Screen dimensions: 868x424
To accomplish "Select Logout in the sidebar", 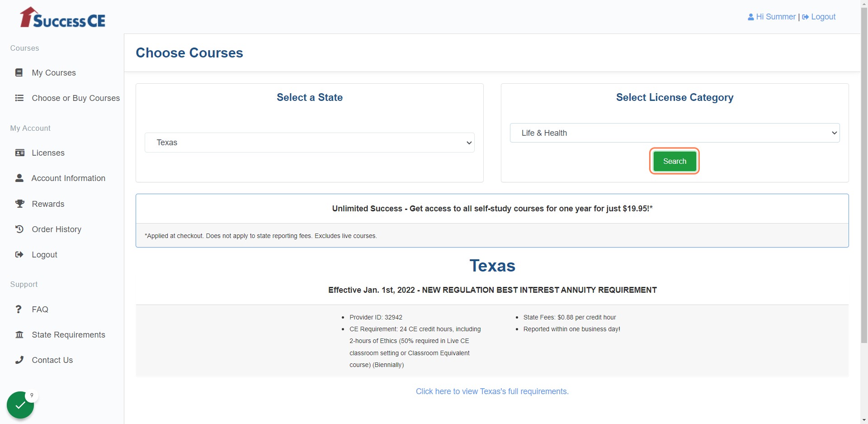I will tap(45, 254).
